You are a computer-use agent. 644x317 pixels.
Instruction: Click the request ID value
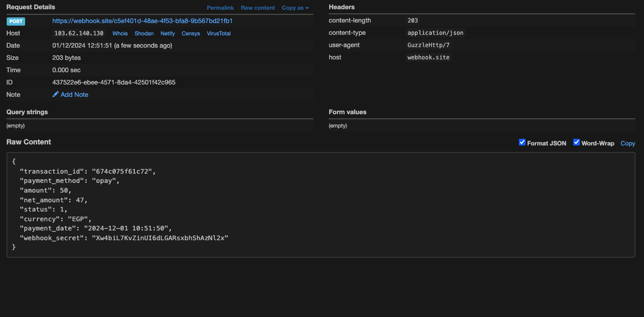(x=114, y=82)
